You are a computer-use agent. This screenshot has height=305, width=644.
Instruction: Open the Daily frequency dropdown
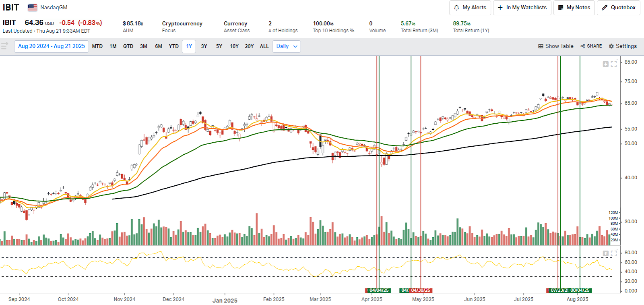(x=287, y=46)
